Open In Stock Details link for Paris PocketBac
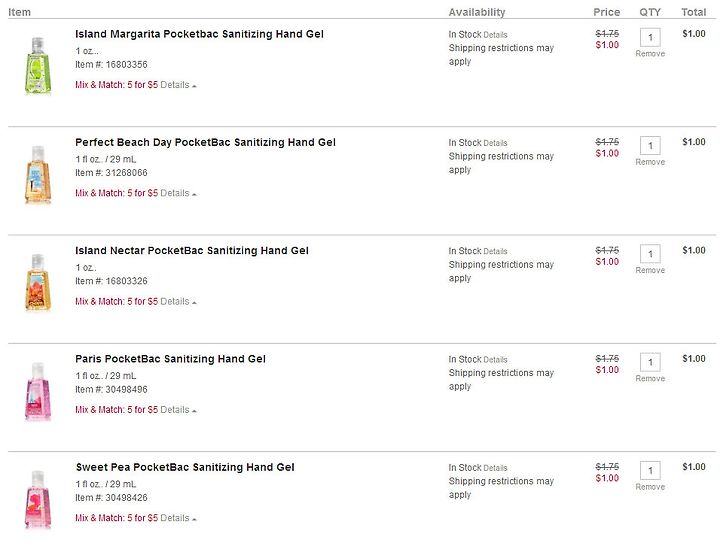720x546 pixels. 495,360
